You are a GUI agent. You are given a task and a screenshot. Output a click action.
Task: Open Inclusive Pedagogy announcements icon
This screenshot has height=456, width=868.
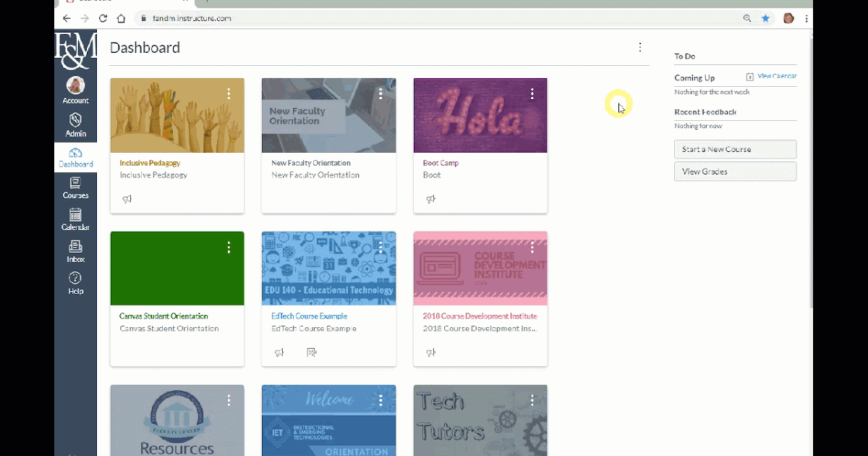tap(127, 199)
